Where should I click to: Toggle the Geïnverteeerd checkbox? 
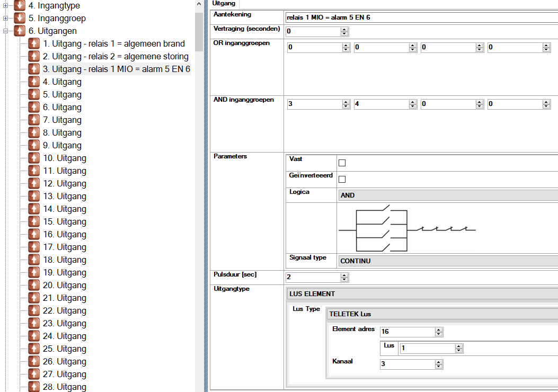342,179
